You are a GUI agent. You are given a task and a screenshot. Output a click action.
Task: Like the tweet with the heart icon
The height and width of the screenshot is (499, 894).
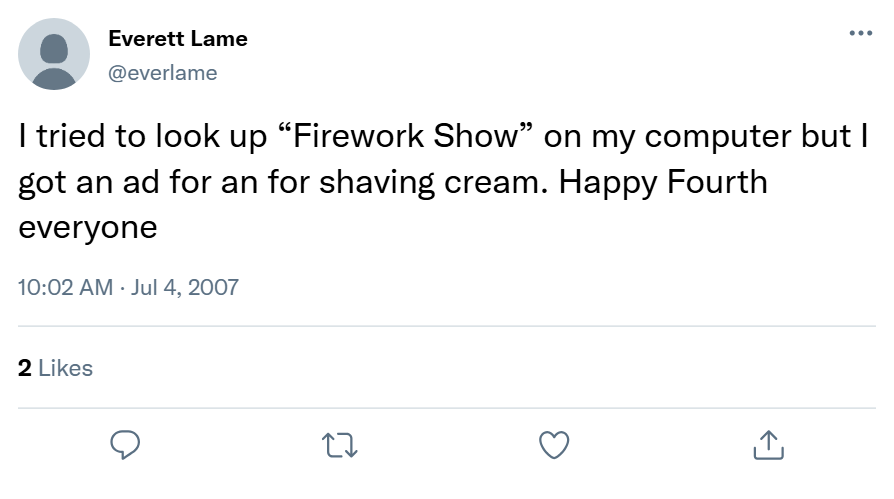(553, 445)
